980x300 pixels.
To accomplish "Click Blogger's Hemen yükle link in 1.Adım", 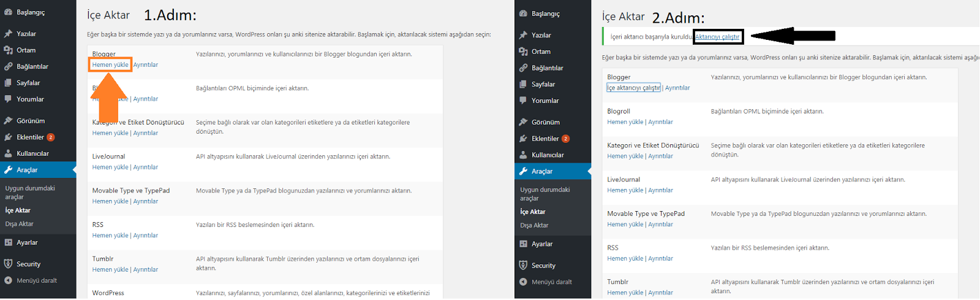I will point(110,64).
